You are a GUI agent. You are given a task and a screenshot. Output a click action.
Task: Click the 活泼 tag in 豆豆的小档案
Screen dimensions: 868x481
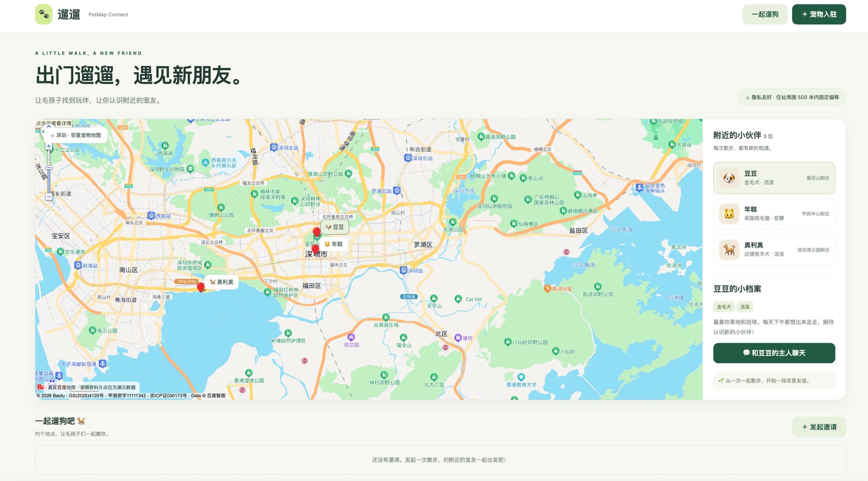pos(745,307)
